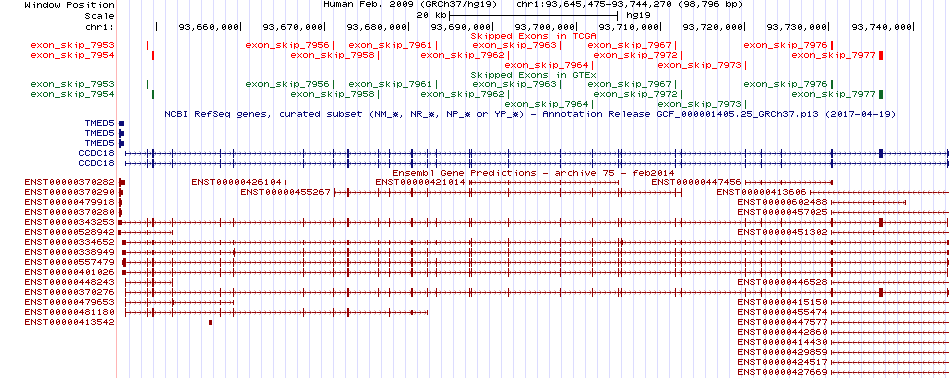Open Ensembl item ENST00000415150

pos(783,302)
